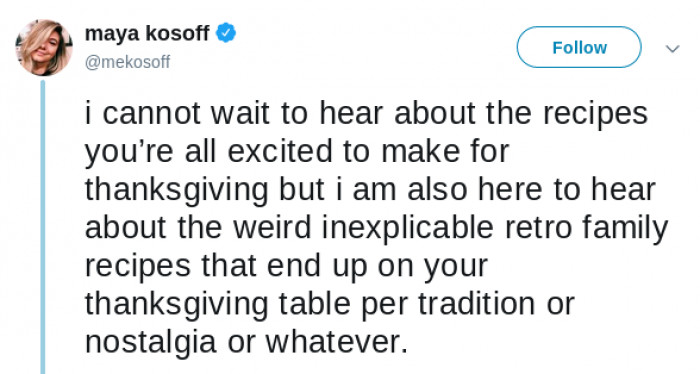
Task: Click tweet line "about the weird inexplicable"
Action: tap(376, 228)
